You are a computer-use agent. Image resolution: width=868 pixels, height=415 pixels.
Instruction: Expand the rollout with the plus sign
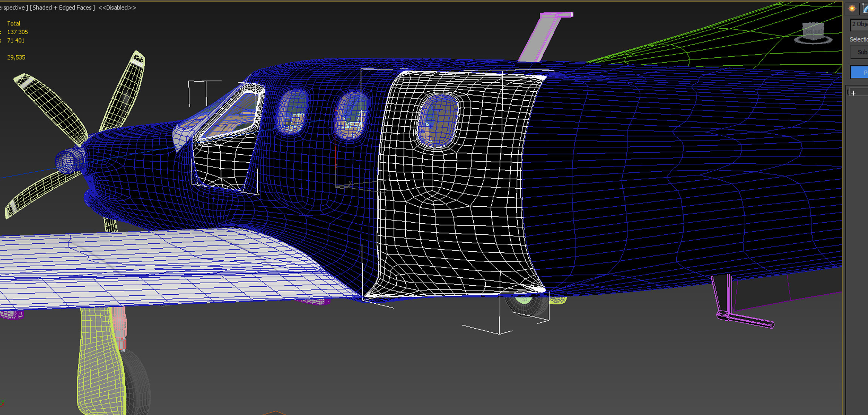tap(853, 93)
